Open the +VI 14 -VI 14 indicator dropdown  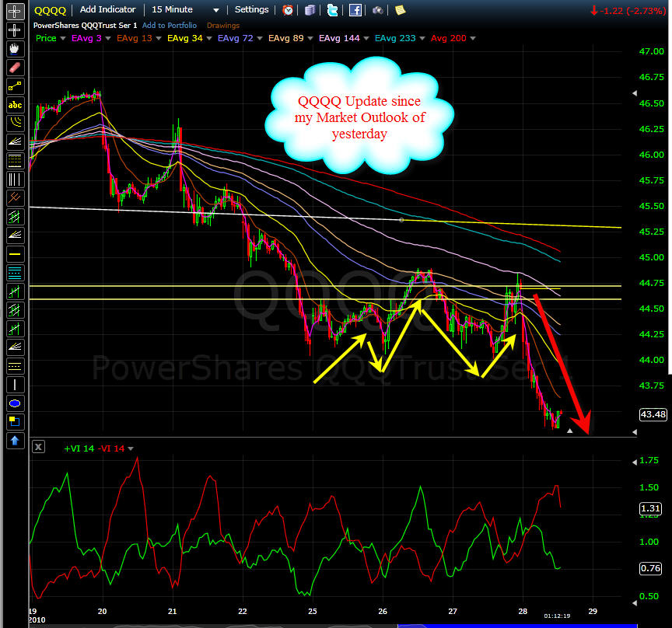tap(131, 448)
